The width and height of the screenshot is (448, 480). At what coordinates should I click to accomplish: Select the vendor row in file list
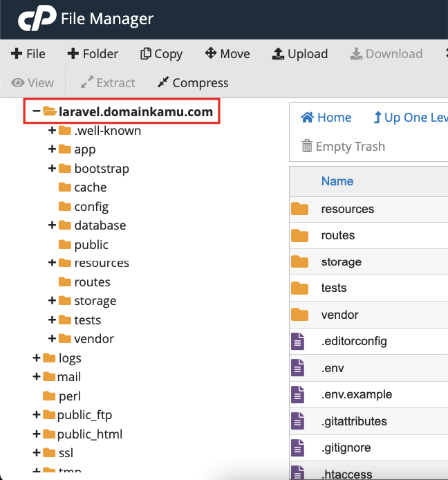point(368,315)
